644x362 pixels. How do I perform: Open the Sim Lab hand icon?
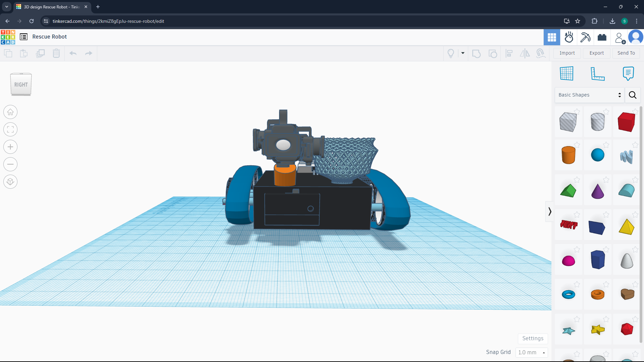569,37
